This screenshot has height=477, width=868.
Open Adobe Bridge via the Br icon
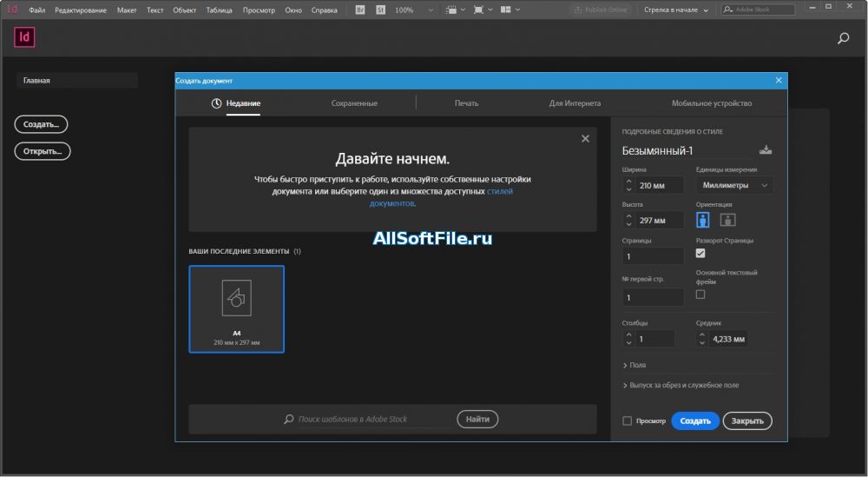[x=361, y=10]
